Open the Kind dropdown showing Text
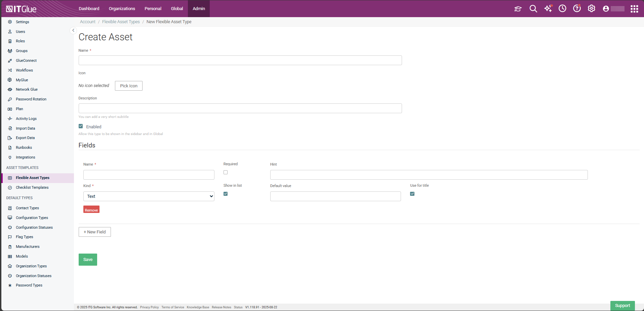Image resolution: width=644 pixels, height=311 pixels. (149, 196)
